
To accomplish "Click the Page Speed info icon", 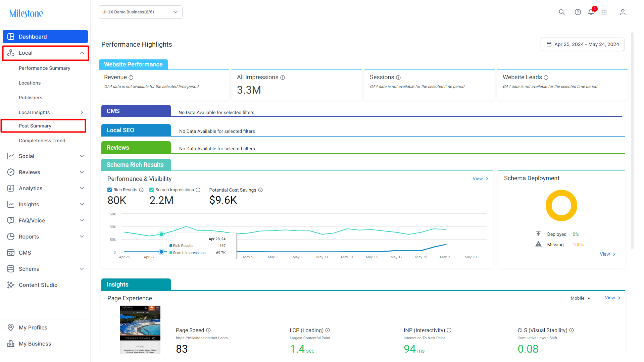I will [x=208, y=330].
